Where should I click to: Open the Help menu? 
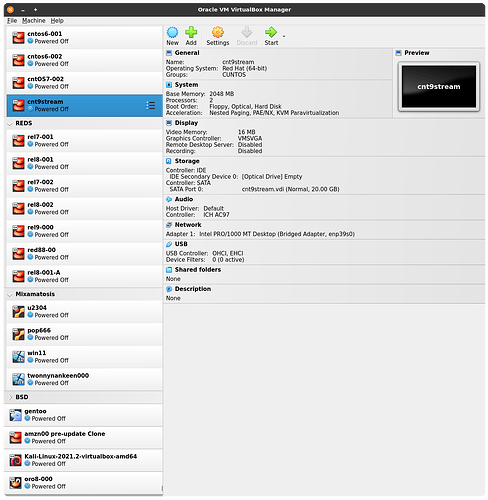click(57, 21)
